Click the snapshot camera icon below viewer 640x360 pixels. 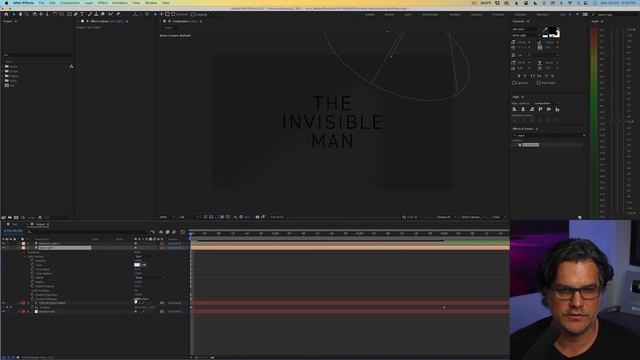coord(258,217)
